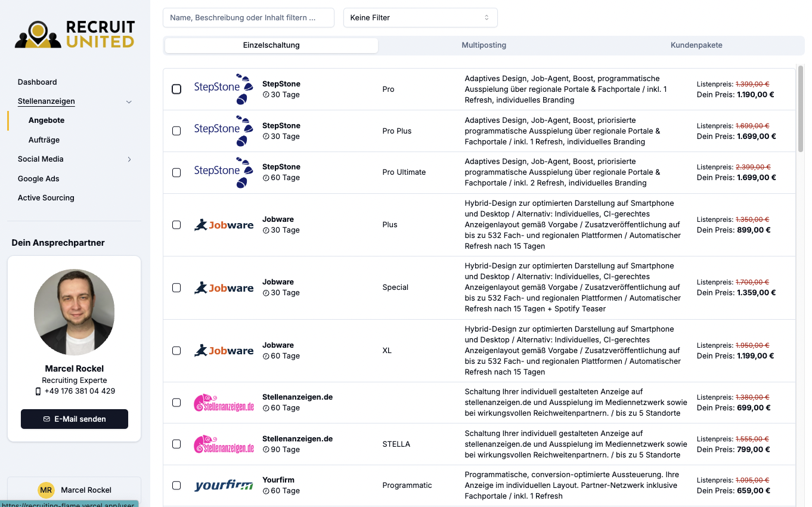812x507 pixels.
Task: Tick the StepStone Pro Ultimate checkbox
Action: (x=176, y=172)
